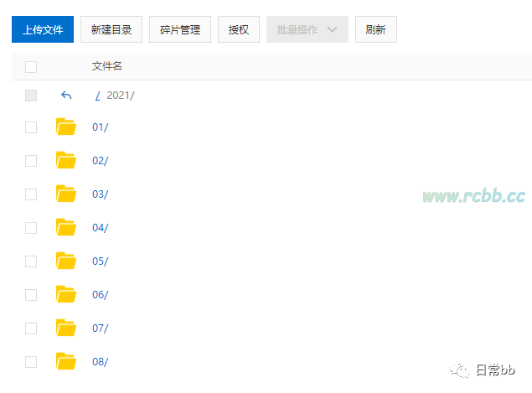The width and height of the screenshot is (532, 393).
Task: Click the back arrow icon to parent directory
Action: 66,96
